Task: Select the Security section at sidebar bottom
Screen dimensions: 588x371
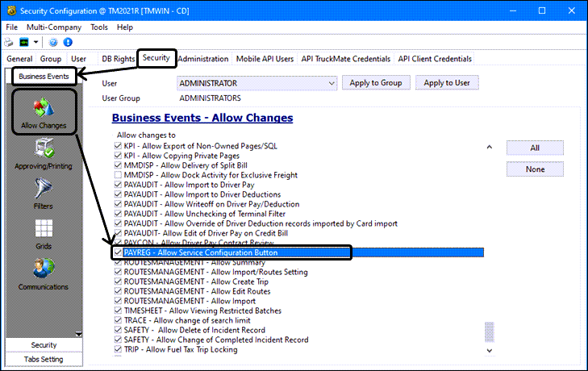Action: pos(44,344)
